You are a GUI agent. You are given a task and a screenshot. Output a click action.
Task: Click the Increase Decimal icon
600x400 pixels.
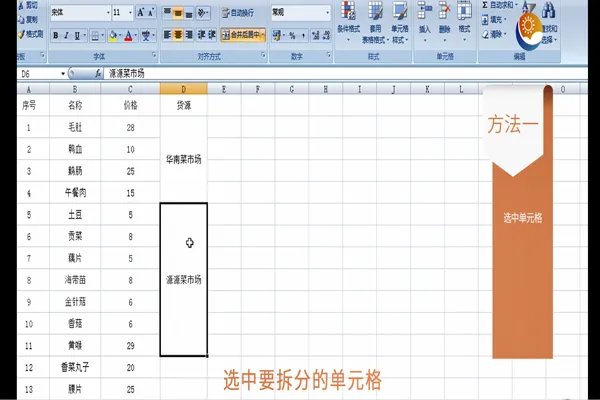[x=316, y=36]
